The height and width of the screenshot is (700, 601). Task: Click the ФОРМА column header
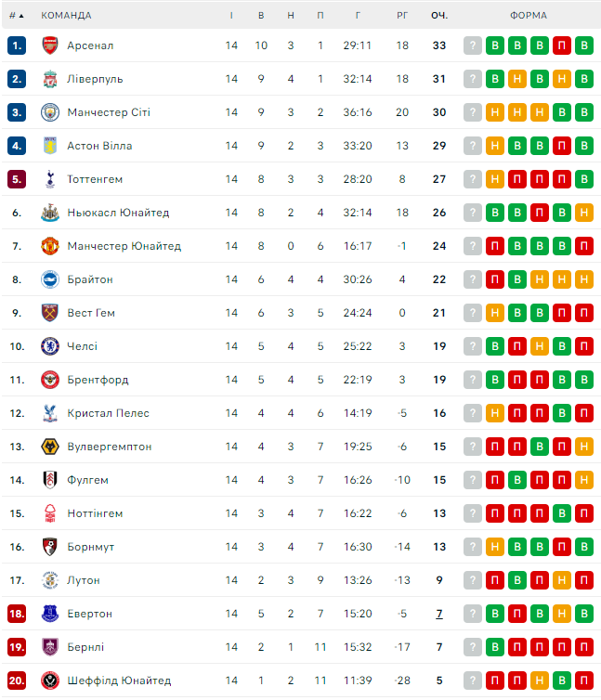[x=529, y=16]
